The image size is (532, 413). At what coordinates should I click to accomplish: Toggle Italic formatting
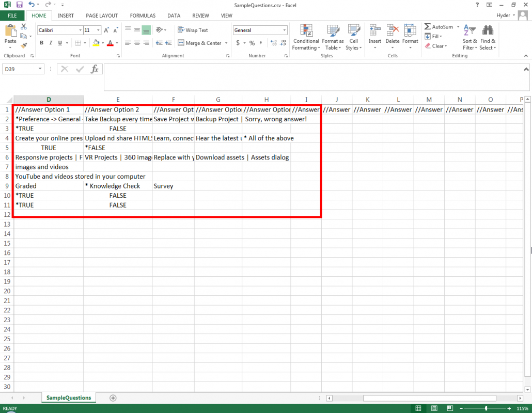tap(51, 43)
